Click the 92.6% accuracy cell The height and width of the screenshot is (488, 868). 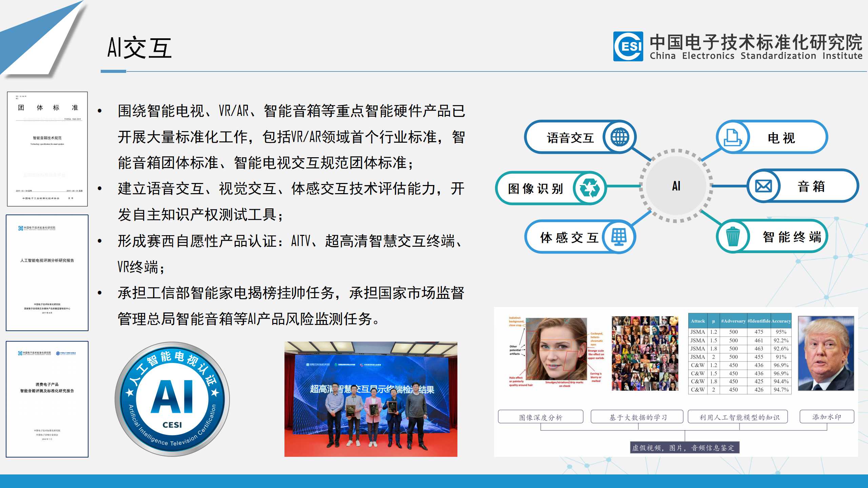pyautogui.click(x=781, y=348)
